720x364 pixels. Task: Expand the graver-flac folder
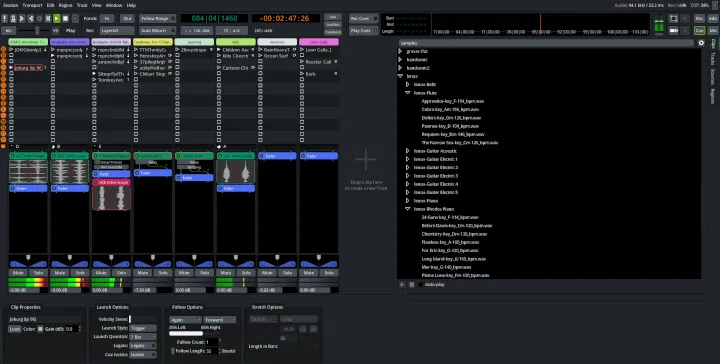pyautogui.click(x=400, y=51)
